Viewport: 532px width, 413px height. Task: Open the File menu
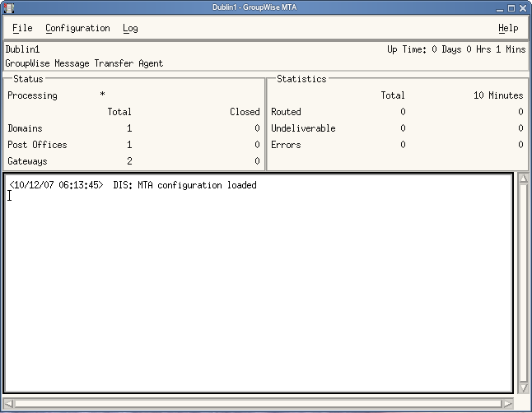click(22, 28)
